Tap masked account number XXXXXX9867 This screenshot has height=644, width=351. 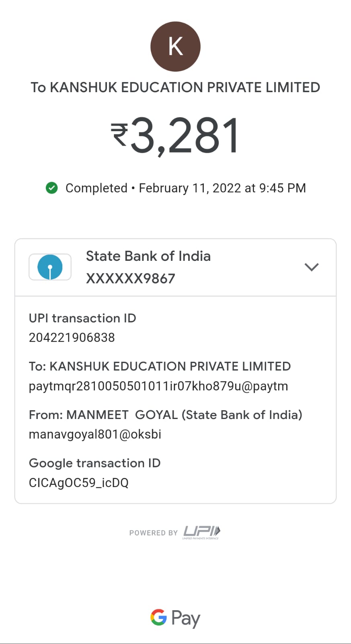[130, 279]
